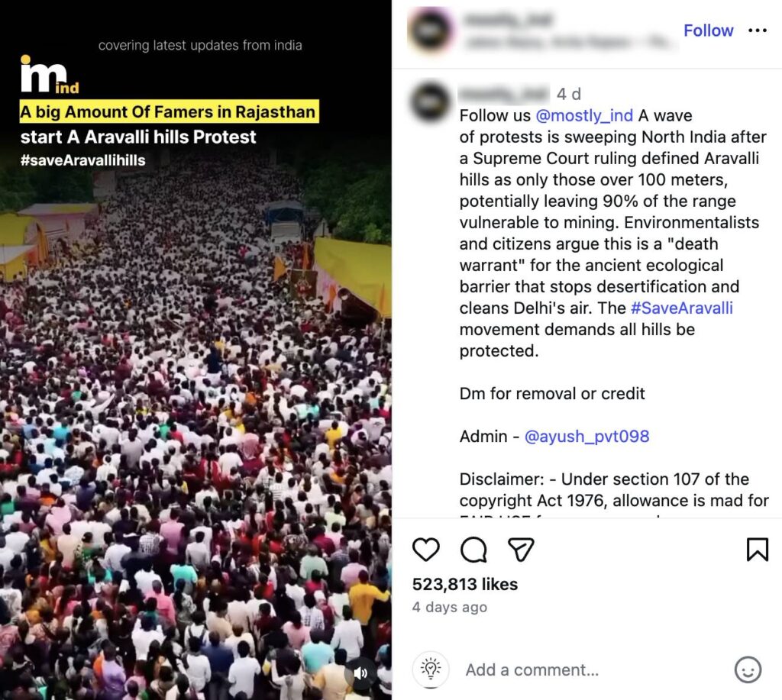Image resolution: width=782 pixels, height=700 pixels.
Task: Visit @ayush_pvt098 admin profile
Action: pyautogui.click(x=587, y=436)
